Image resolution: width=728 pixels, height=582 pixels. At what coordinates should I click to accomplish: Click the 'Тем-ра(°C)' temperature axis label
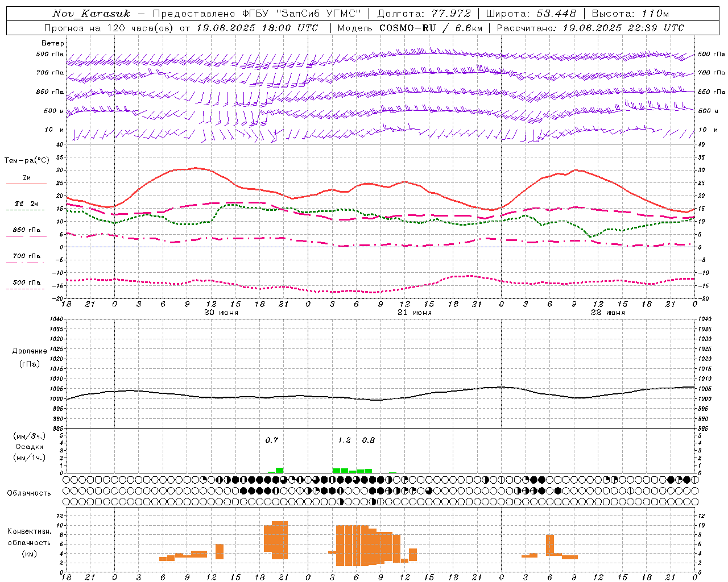click(x=27, y=161)
